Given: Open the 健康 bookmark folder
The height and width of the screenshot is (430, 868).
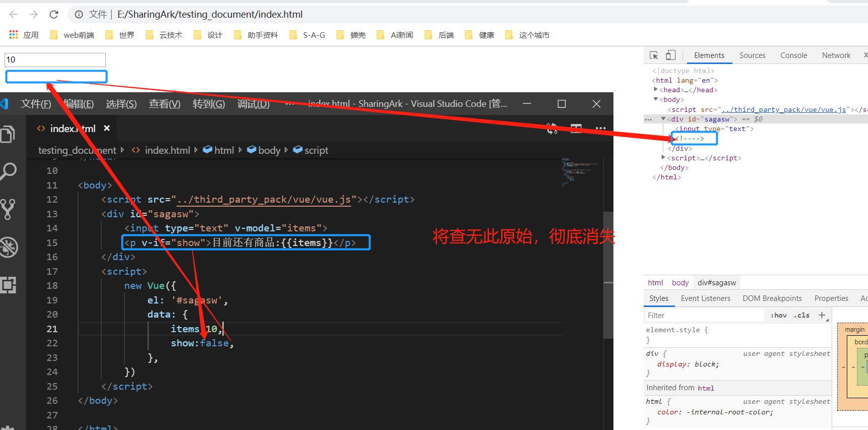Looking at the screenshot, I should pyautogui.click(x=479, y=35).
